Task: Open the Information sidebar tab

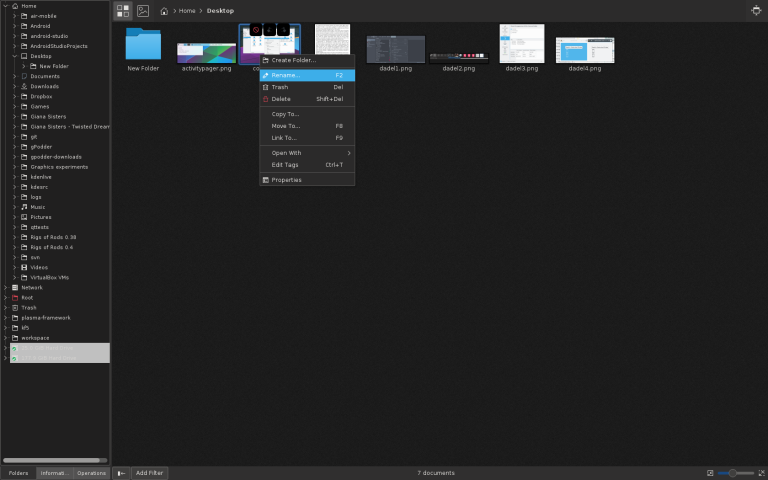Action: [54, 473]
